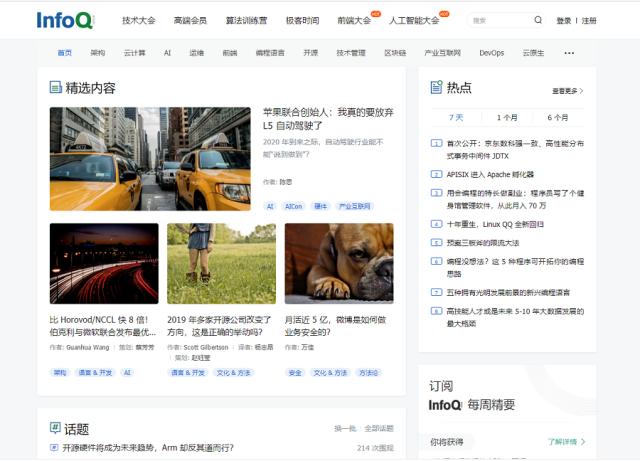Viewport: 640px width, 461px height.
Task: Switch 热点 list to 1 个月
Action: 507,118
